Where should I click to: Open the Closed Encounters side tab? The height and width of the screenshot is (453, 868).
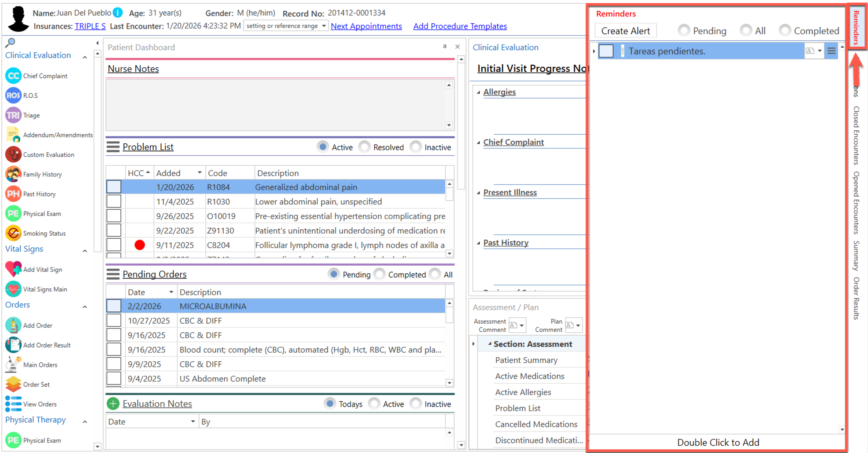(856, 135)
